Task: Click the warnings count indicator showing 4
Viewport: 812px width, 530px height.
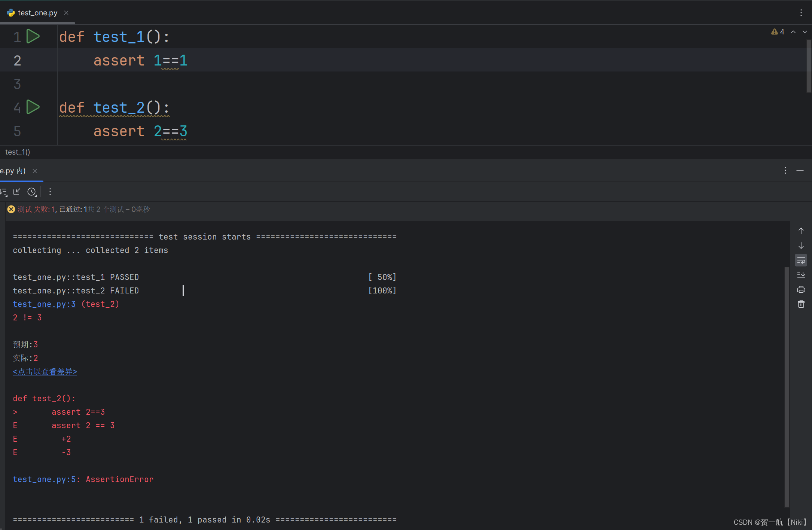Action: (778, 32)
